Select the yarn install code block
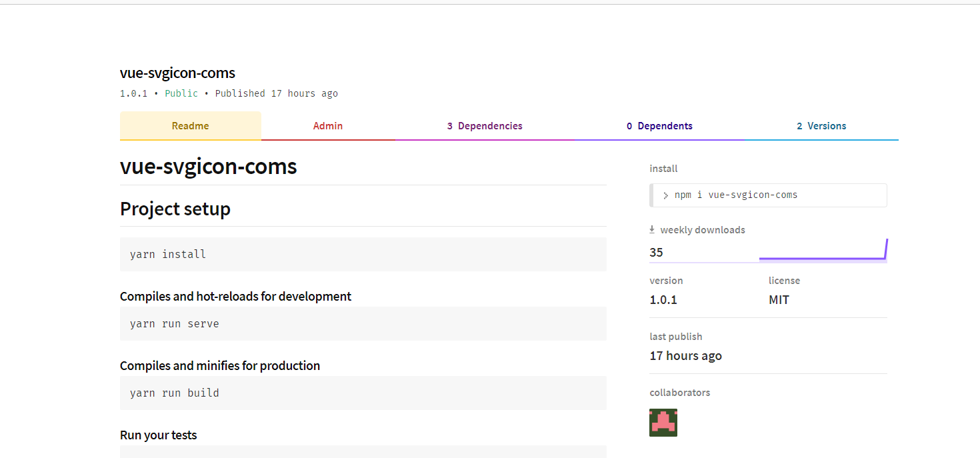980x458 pixels. (363, 254)
